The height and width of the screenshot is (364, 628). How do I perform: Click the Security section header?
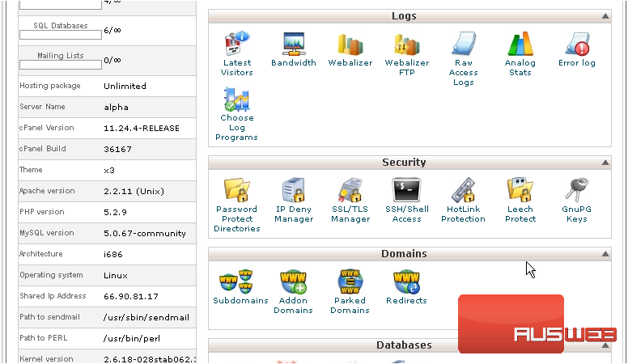409,162
